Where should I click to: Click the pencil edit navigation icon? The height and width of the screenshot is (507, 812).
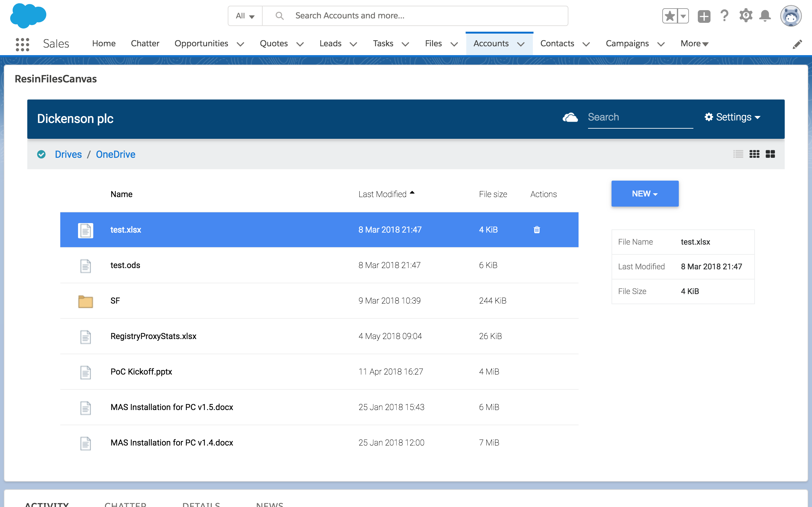click(797, 44)
